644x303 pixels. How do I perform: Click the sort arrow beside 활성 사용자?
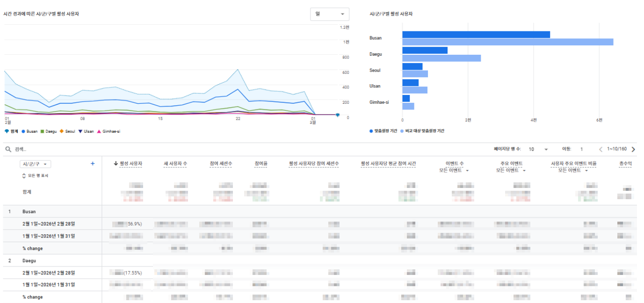[116, 164]
